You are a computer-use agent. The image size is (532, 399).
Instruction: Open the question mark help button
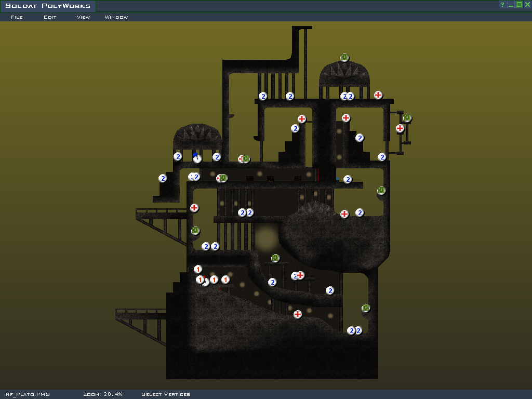pyautogui.click(x=502, y=5)
